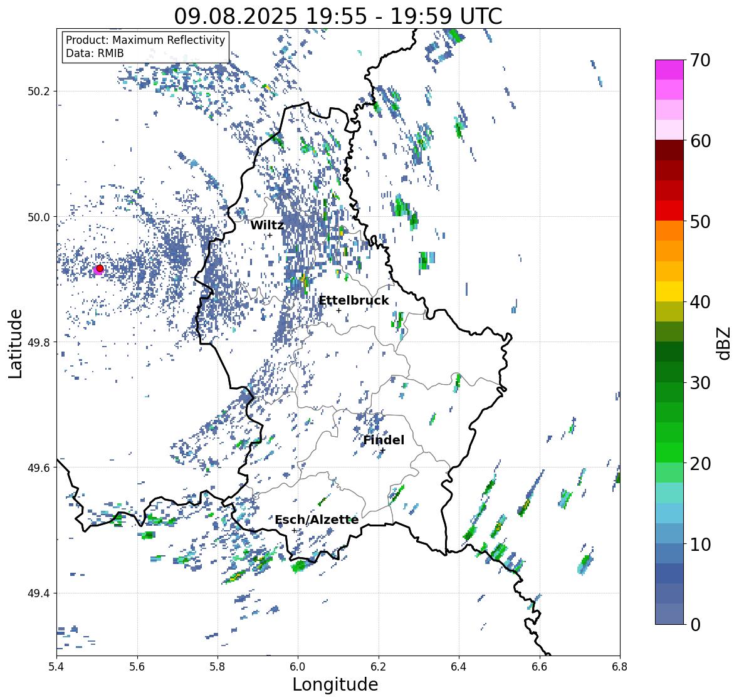The image size is (739, 700).
Task: Click the 6.4 longitude tick label
Action: point(459,667)
